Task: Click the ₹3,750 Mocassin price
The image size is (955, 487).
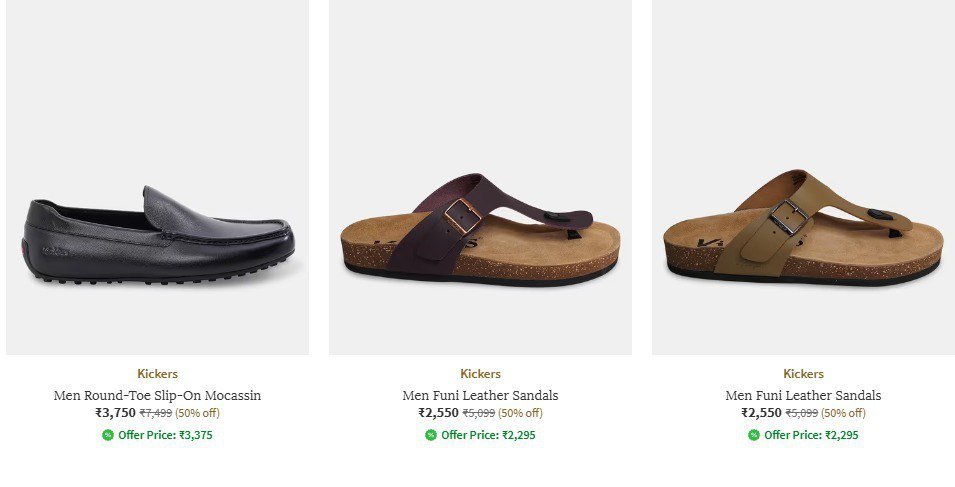Action: [115, 413]
